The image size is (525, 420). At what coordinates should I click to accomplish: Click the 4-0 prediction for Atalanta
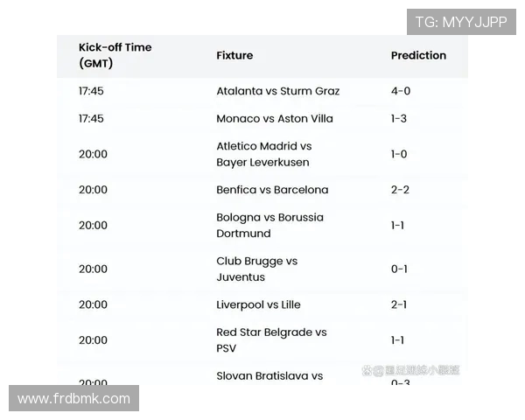pyautogui.click(x=400, y=91)
